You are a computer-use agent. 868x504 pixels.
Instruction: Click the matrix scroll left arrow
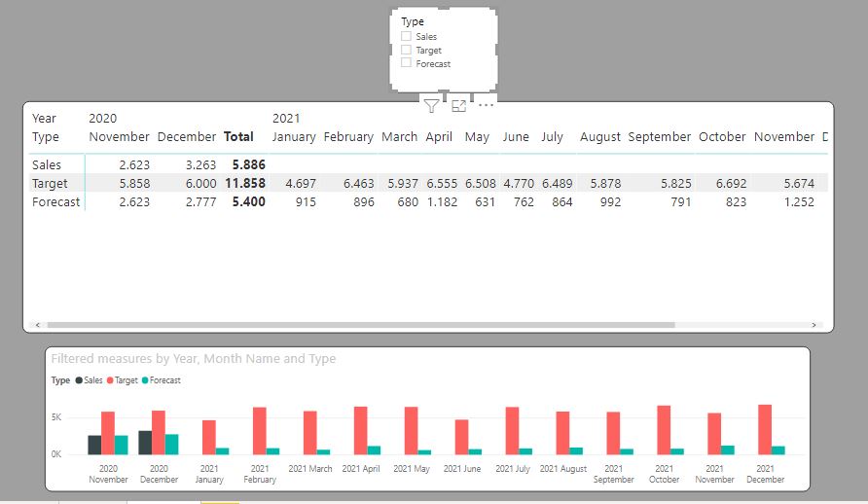click(x=38, y=325)
